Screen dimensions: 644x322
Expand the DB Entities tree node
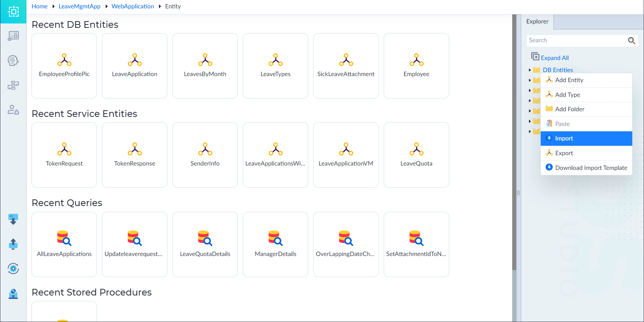pyautogui.click(x=530, y=70)
